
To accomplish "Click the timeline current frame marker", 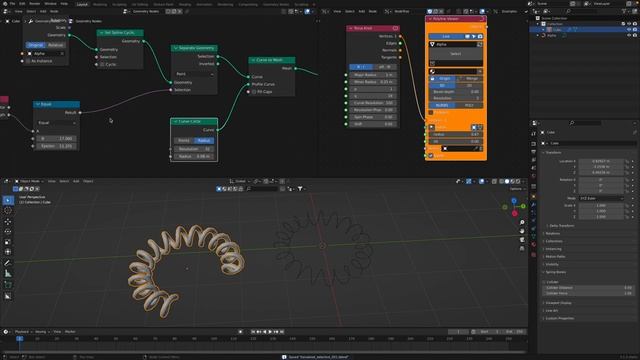I will tap(19, 338).
